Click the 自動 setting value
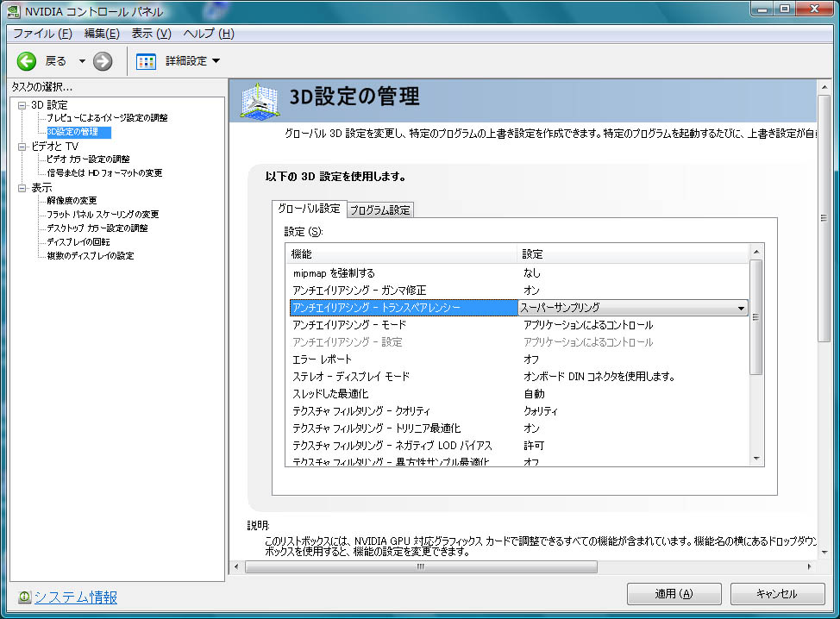The height and width of the screenshot is (619, 840). pos(534,394)
